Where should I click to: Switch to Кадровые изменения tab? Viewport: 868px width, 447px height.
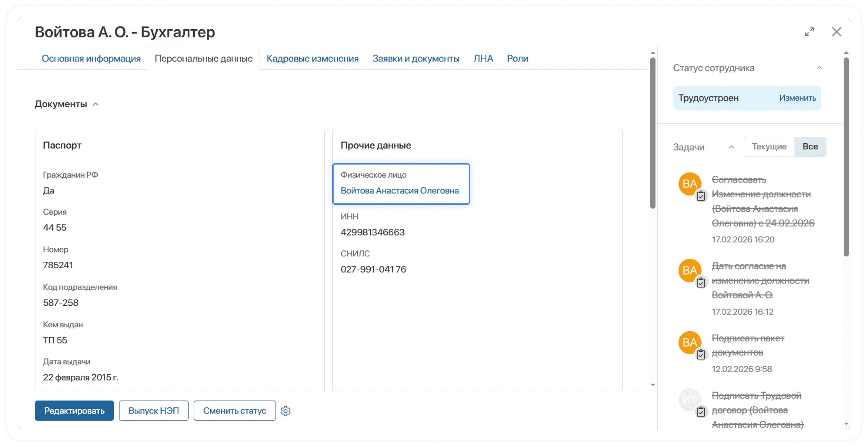(x=312, y=59)
